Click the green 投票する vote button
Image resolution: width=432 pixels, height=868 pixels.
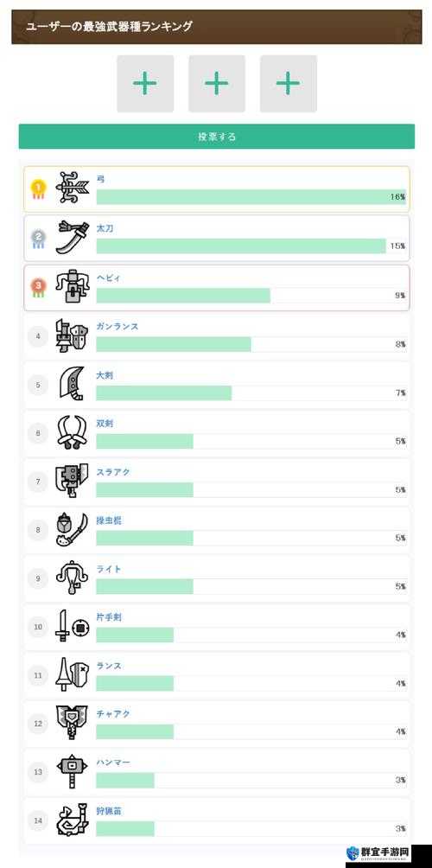(217, 137)
